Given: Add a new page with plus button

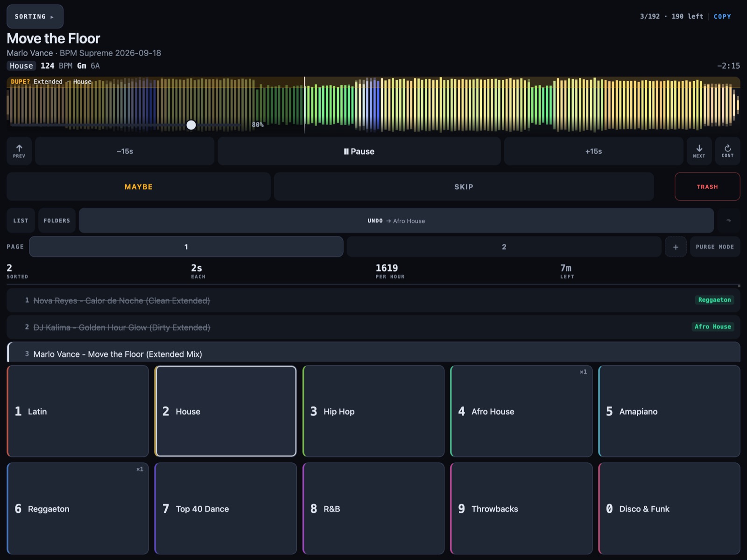Looking at the screenshot, I should pos(676,247).
